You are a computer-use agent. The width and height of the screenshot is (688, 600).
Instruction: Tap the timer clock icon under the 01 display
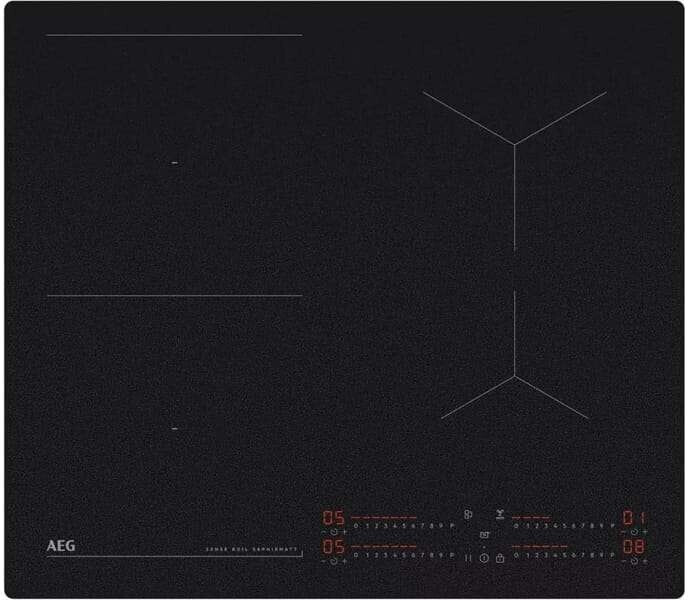coord(633,532)
